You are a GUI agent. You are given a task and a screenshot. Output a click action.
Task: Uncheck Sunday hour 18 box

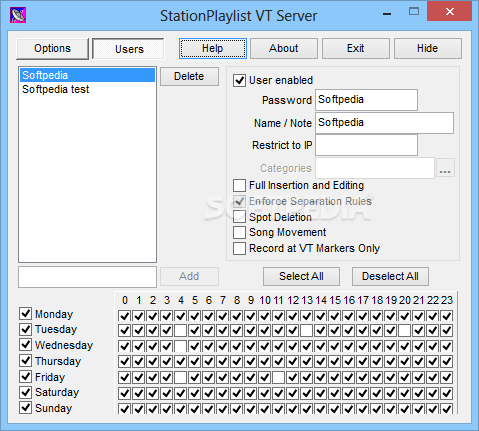point(376,408)
